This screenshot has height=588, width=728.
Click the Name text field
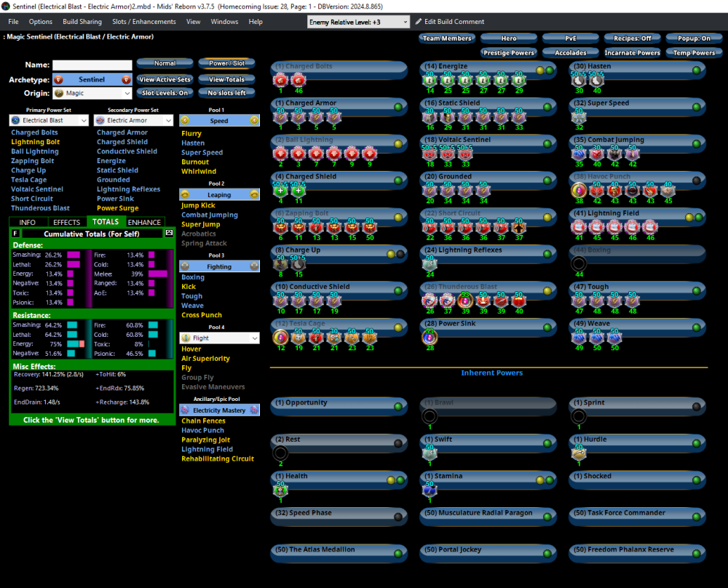pos(92,65)
